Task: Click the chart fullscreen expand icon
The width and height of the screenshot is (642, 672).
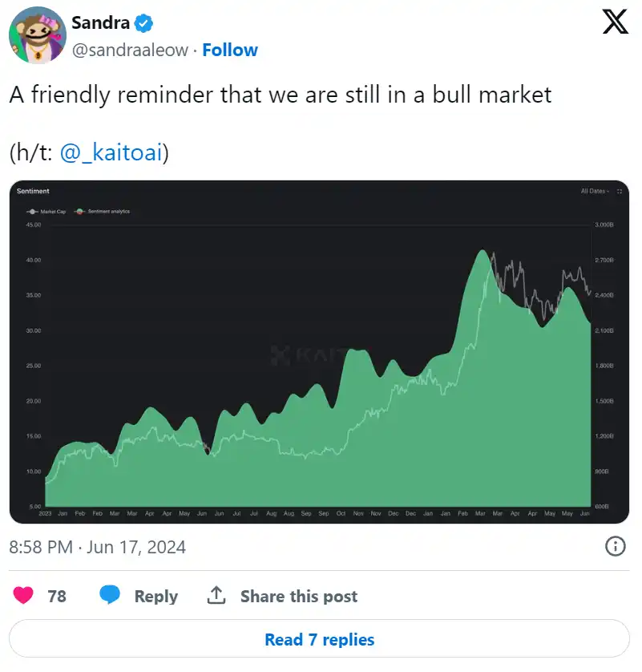Action: point(623,191)
